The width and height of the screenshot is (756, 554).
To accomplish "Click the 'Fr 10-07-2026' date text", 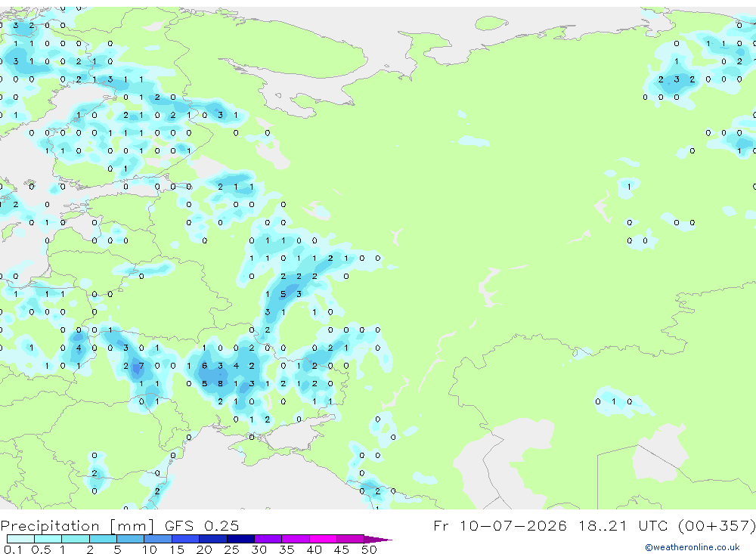I will (500, 525).
